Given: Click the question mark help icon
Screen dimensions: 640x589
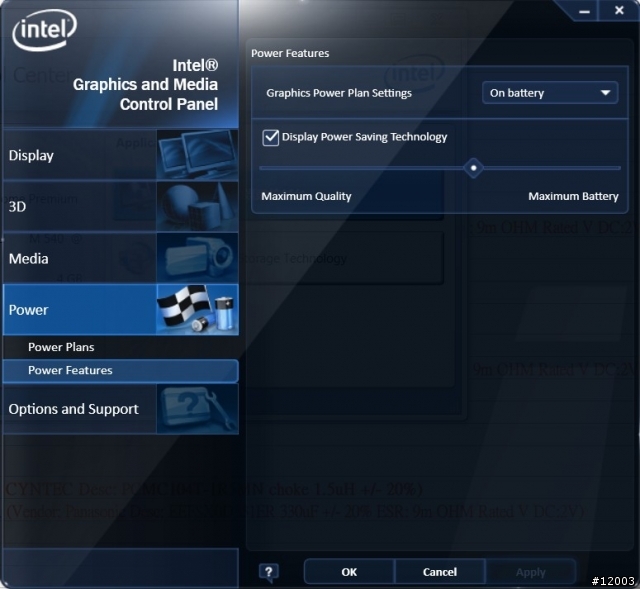Looking at the screenshot, I should click(x=269, y=572).
